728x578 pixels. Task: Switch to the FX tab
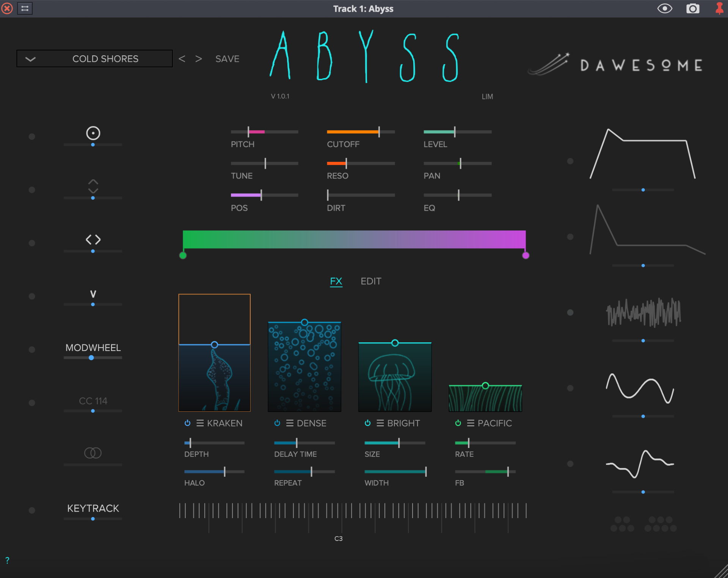point(336,281)
